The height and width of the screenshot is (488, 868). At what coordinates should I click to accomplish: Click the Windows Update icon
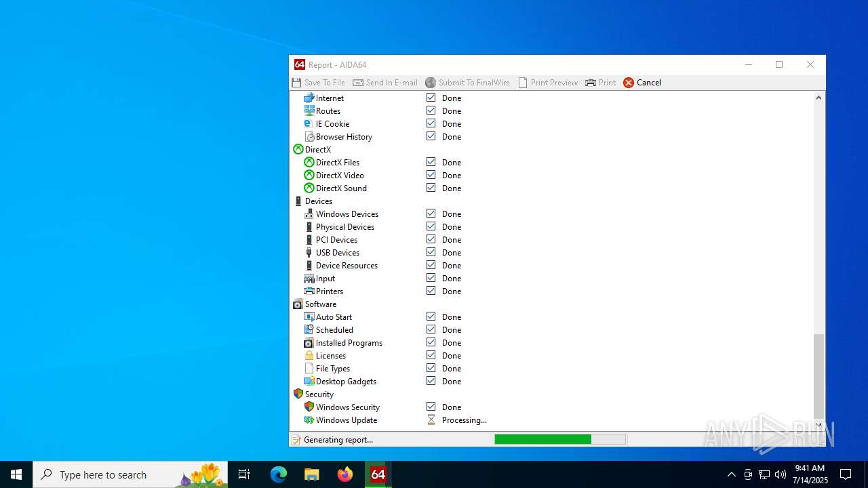point(309,420)
